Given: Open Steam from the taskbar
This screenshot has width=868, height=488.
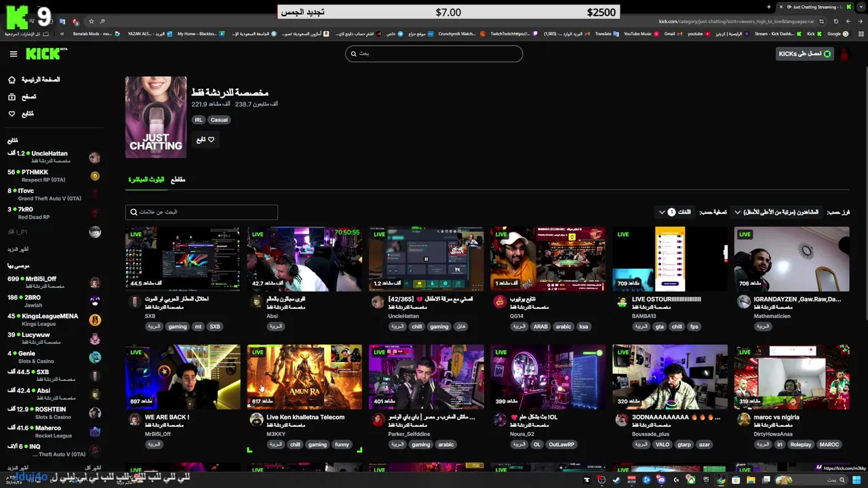Looking at the screenshot, I should (616, 480).
